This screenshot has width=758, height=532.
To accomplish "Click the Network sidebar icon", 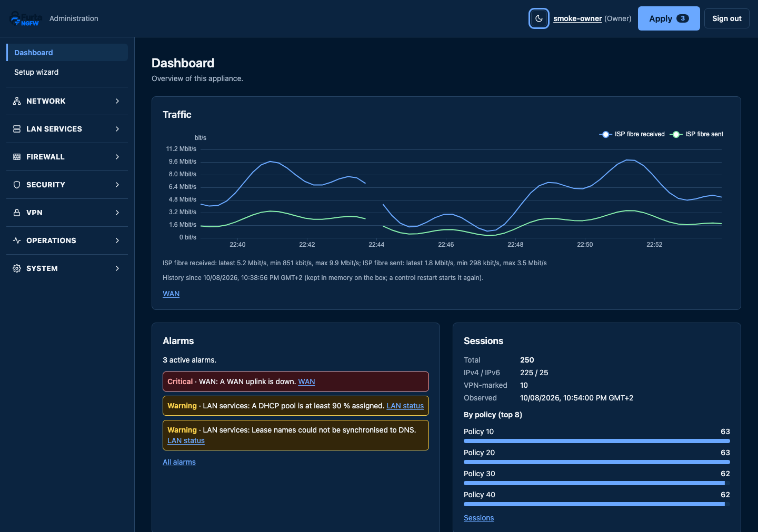I will pyautogui.click(x=17, y=101).
